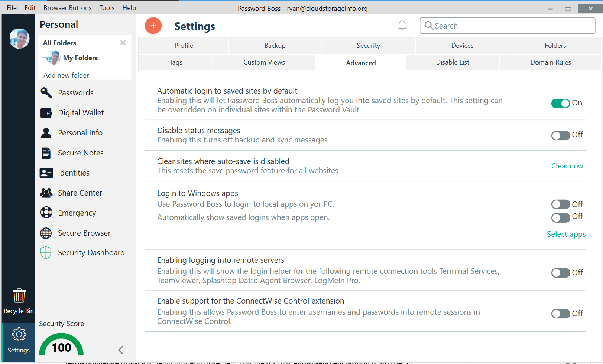Screen dimensions: 603x364
Task: Select All Folders heading
Action: pos(59,43)
